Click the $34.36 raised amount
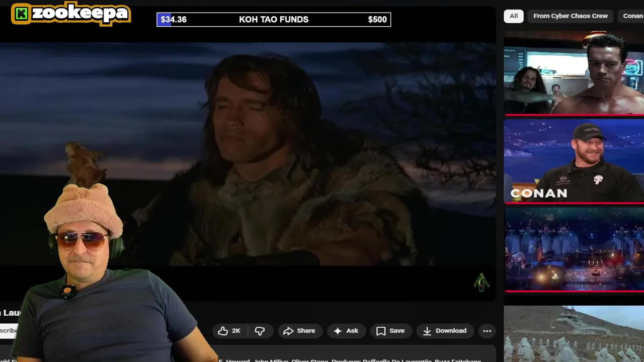The height and width of the screenshot is (362, 644). [174, 20]
